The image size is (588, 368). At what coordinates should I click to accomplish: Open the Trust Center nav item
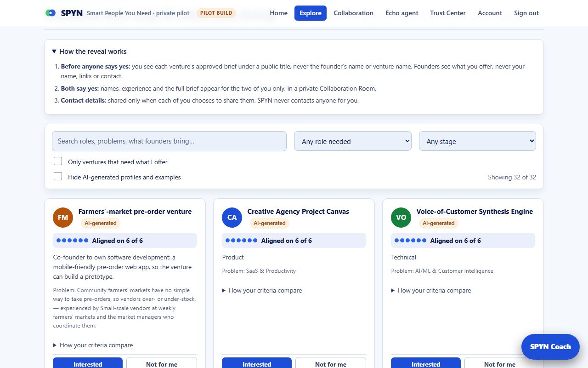tap(448, 13)
